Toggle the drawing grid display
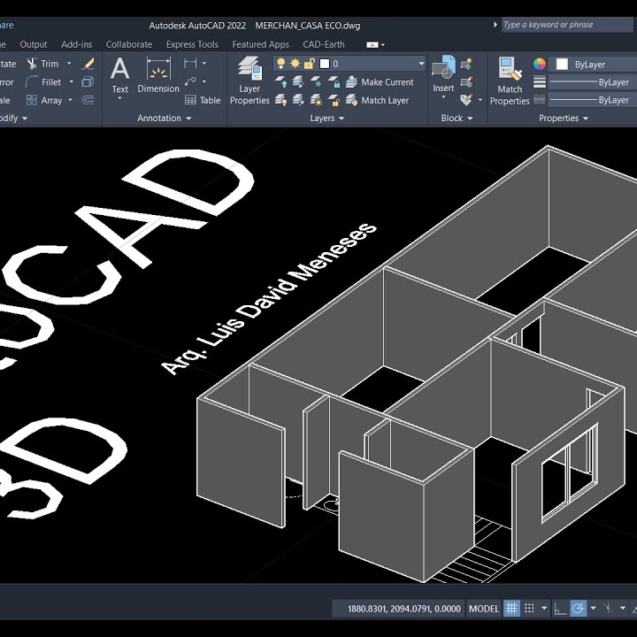This screenshot has height=637, width=637. pyautogui.click(x=512, y=608)
